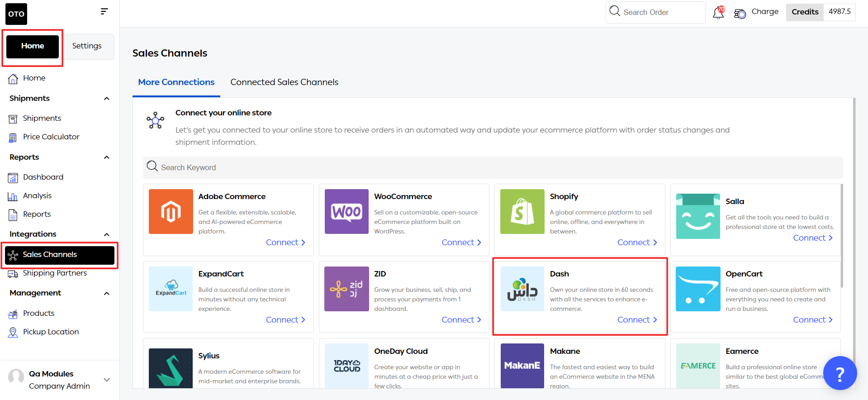Collapse the Integrations section
This screenshot has width=868, height=400.
tap(107, 234)
